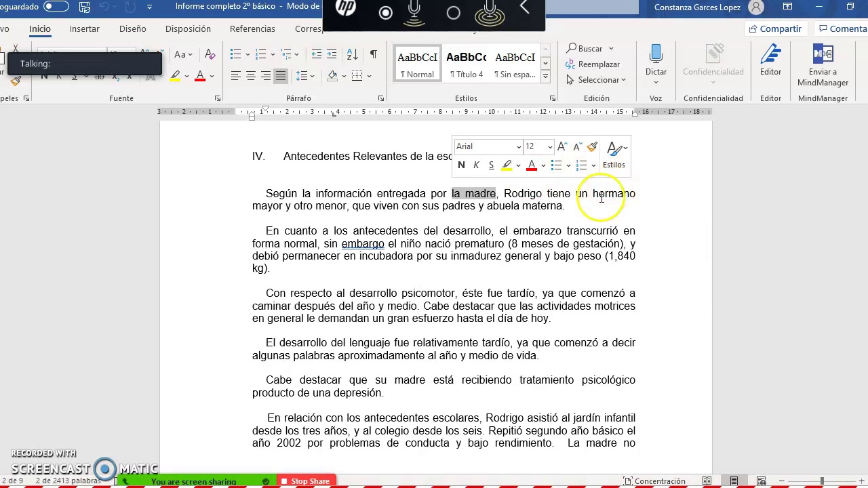Open the mini toolbar font name dropdown
The image size is (868, 488).
point(519,147)
